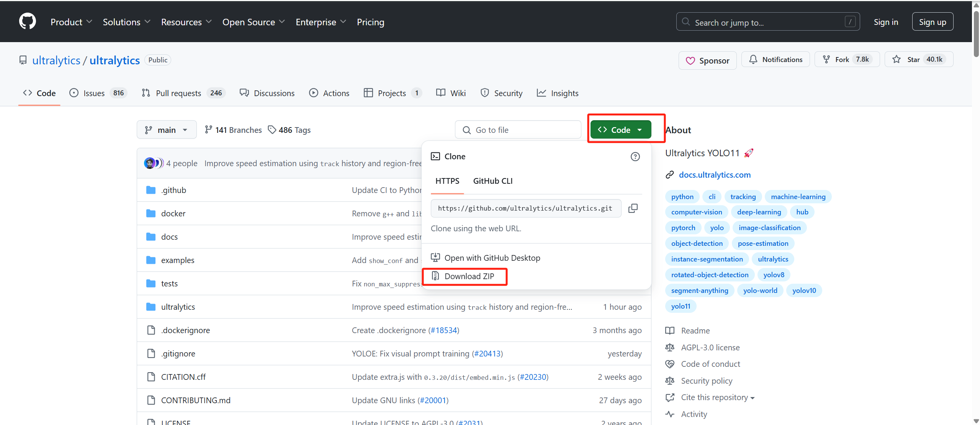Click the Sponsor heart button

click(x=707, y=60)
